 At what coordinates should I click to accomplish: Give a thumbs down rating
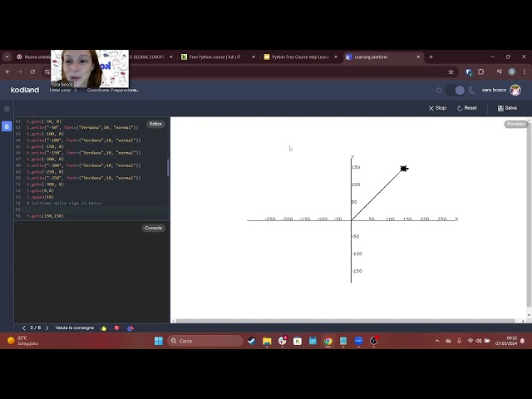[x=117, y=328]
